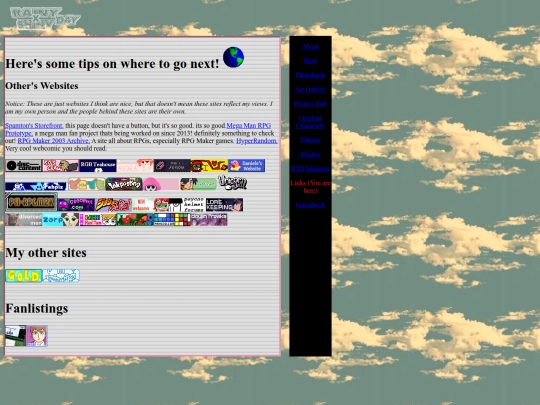Click the purple ghost .com button
Viewport: 540px width, 405px height.
[76, 205]
